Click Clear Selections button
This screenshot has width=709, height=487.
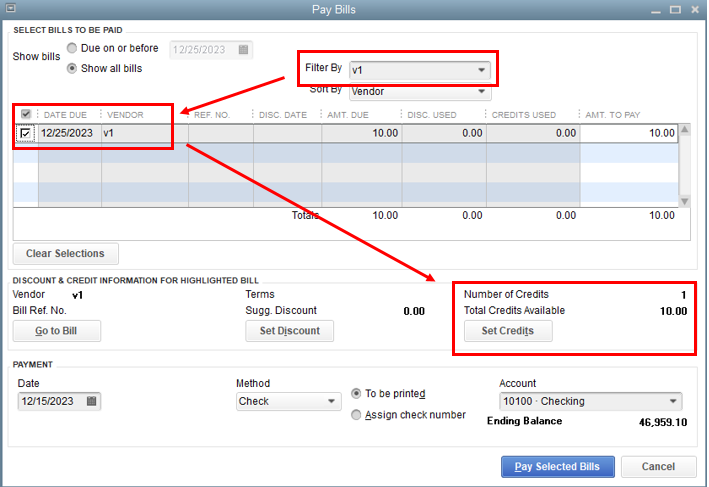pos(66,253)
